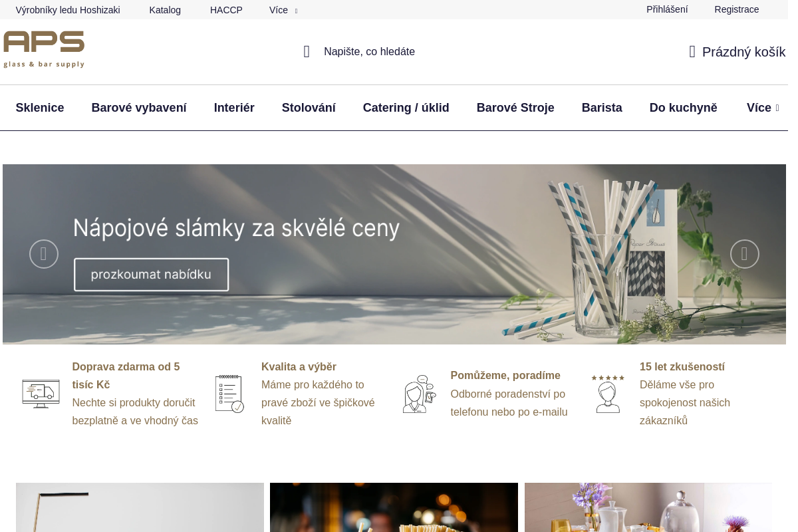Viewport: 798px width, 532px height.
Task: Click the HACCP top link
Action: [226, 10]
